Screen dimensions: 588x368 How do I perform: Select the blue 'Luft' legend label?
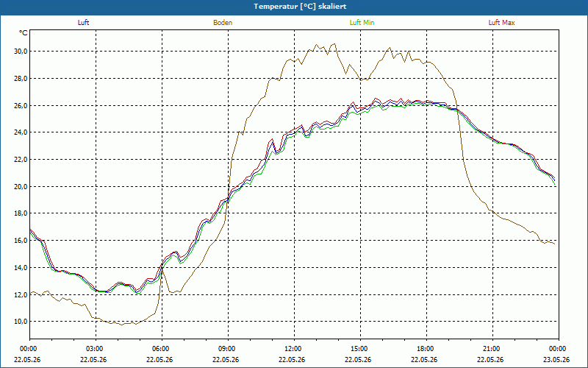point(83,23)
